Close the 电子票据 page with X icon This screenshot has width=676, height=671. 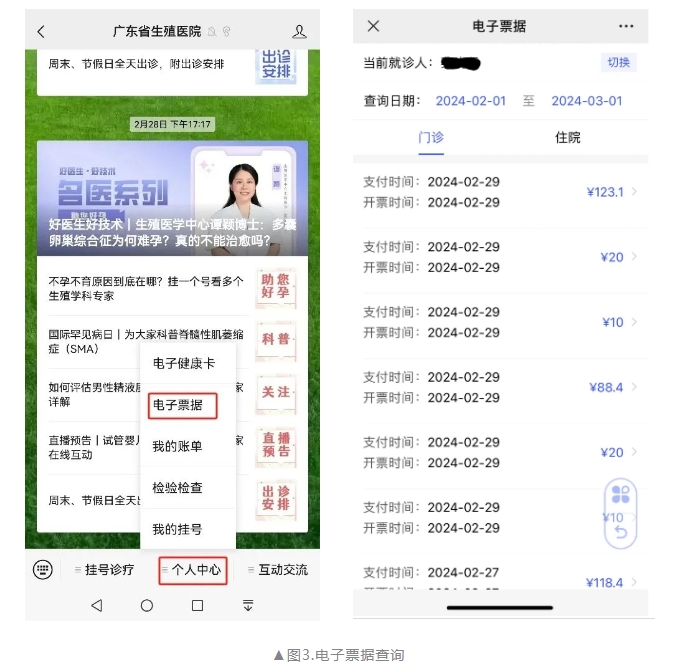[x=373, y=26]
